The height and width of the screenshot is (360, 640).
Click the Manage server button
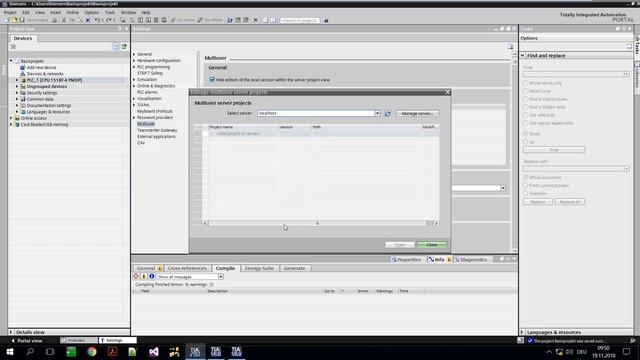418,113
